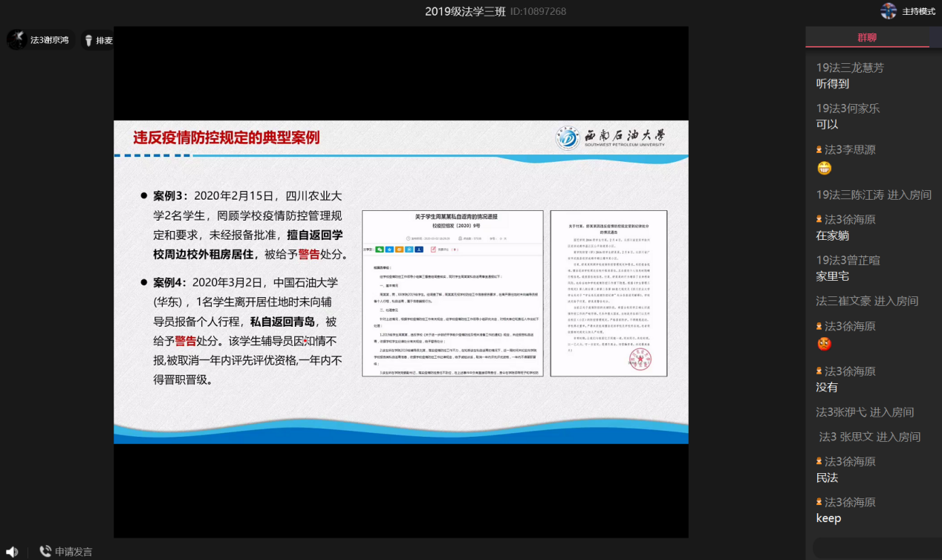Click the Southwest Petroleum University logo on slide
The height and width of the screenshot is (560, 942).
pos(611,138)
